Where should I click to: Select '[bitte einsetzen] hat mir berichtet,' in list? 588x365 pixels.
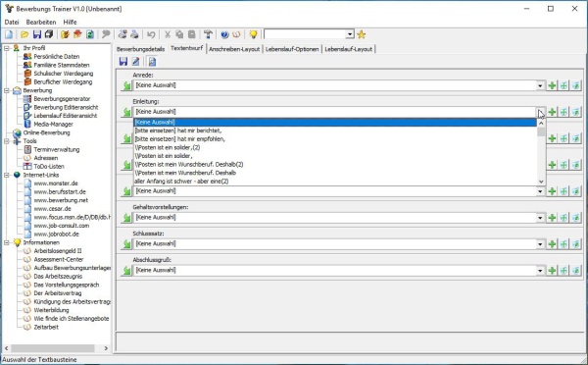(x=335, y=130)
